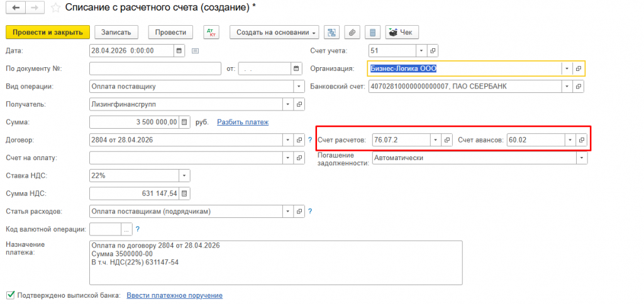This screenshot has height=304, width=644.
Task: Open Статья расходов item form icon
Action: coord(299,211)
